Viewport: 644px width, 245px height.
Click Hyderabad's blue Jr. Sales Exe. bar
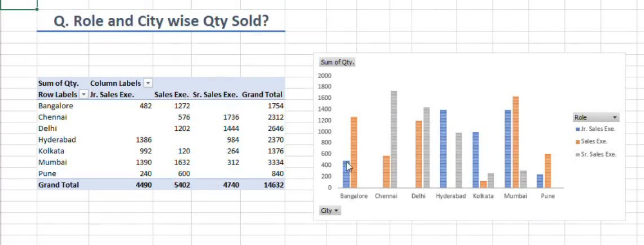(443, 149)
